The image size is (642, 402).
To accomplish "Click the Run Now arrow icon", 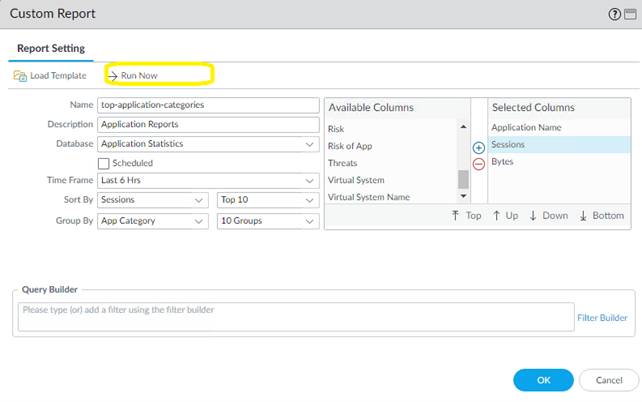I will [112, 76].
